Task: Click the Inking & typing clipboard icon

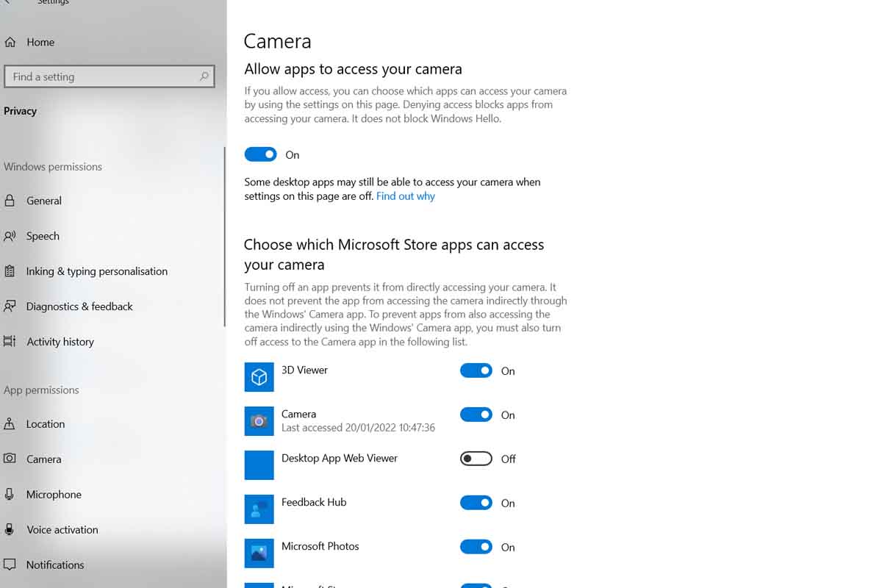Action: [10, 271]
